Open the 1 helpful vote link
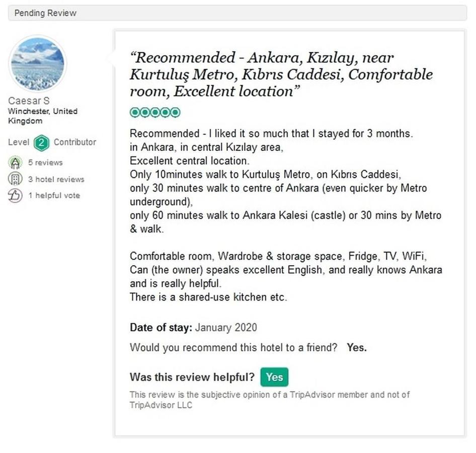The height and width of the screenshot is (453, 476). pyautogui.click(x=54, y=195)
